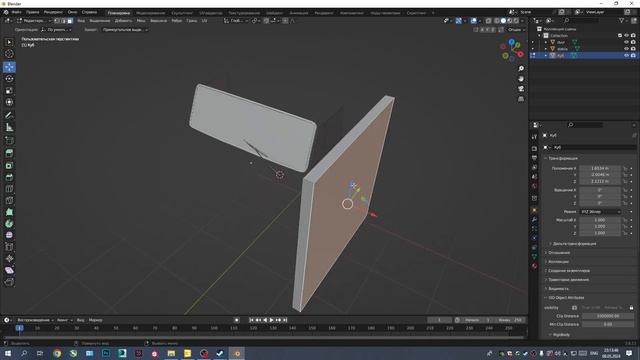Select the Edge Slide tool
Viewport: 640px width, 360px height.
(x=9, y=247)
